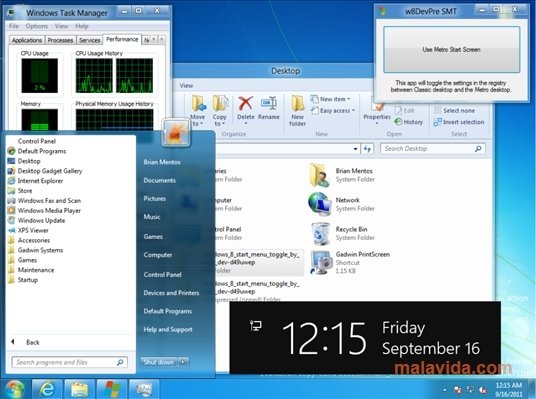The height and width of the screenshot is (399, 536).
Task: Click the Windows flag taskbar icon
Action: [112, 388]
